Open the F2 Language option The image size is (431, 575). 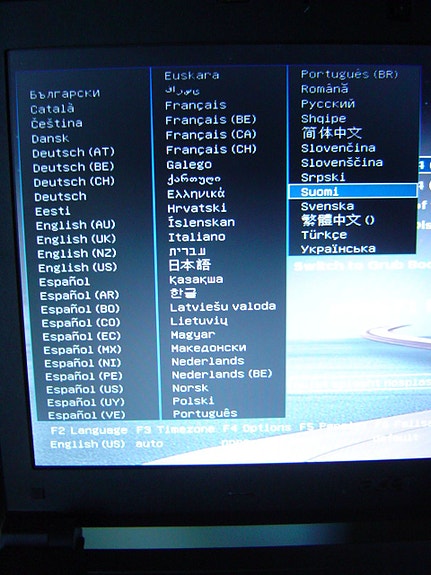pyautogui.click(x=89, y=431)
